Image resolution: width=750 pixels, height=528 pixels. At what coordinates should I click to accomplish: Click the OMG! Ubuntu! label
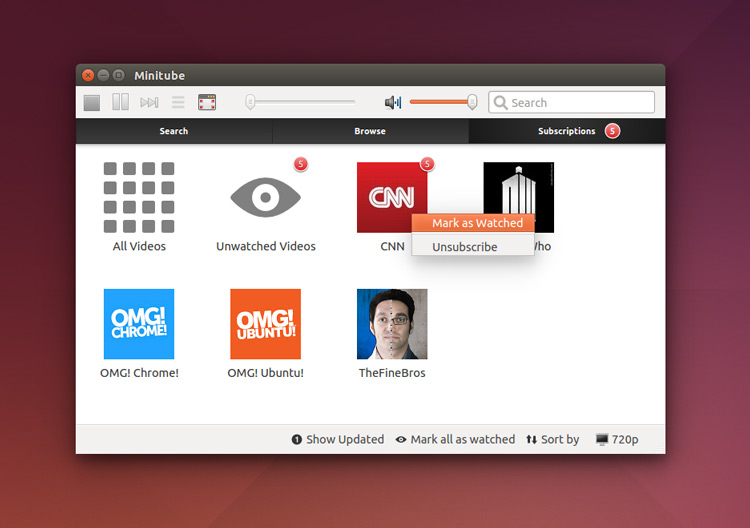click(x=265, y=373)
